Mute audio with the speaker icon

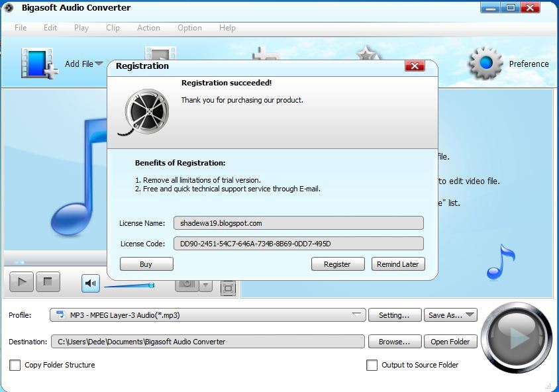click(x=91, y=283)
